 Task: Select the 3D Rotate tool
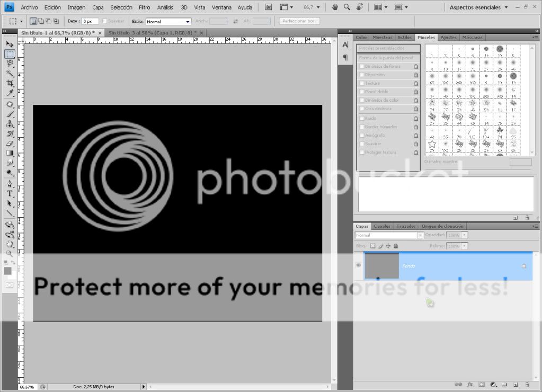click(10, 225)
